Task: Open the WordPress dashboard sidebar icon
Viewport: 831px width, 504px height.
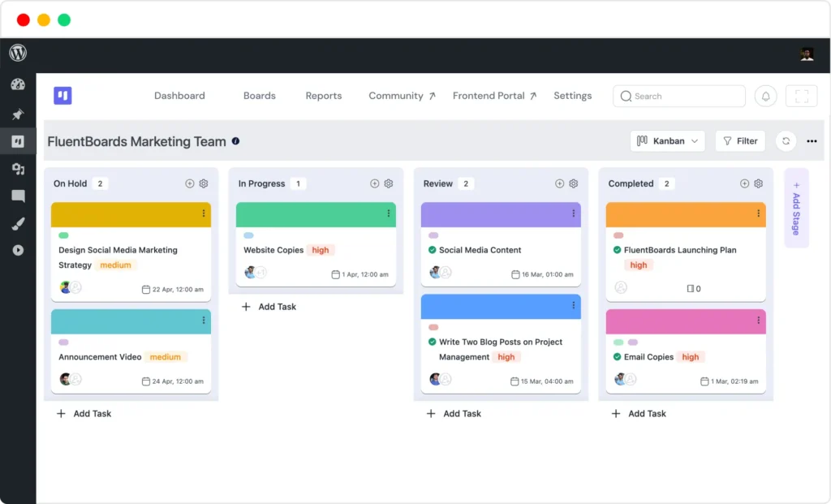Action: click(18, 84)
